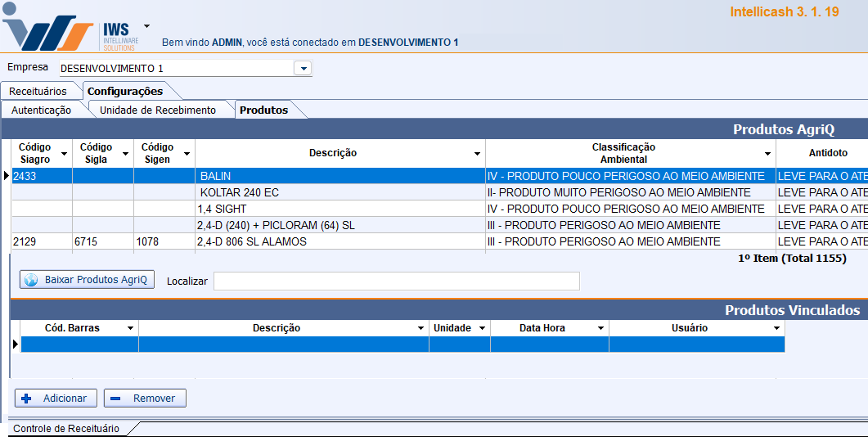This screenshot has width=868, height=437.
Task: Click the minus icon on Remover
Action: pyautogui.click(x=116, y=399)
